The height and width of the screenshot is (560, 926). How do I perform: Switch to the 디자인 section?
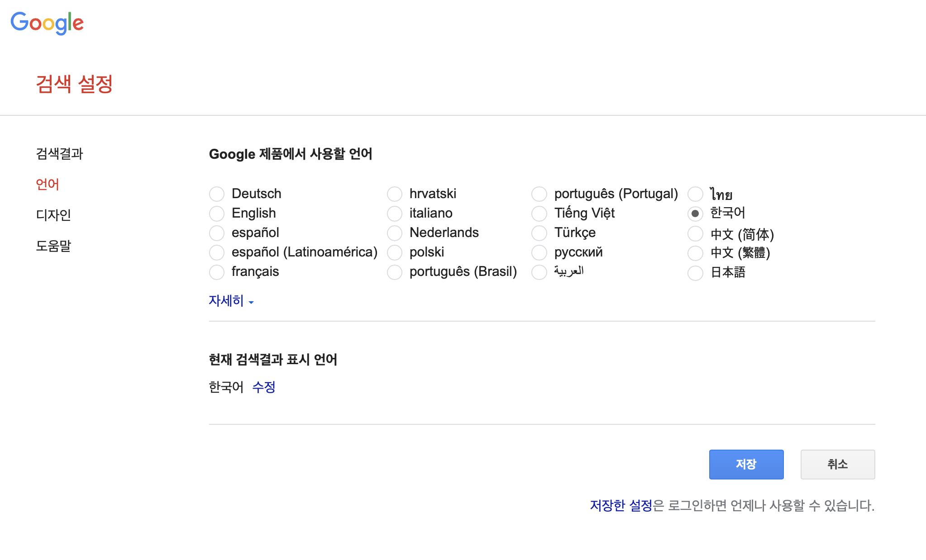click(x=53, y=215)
